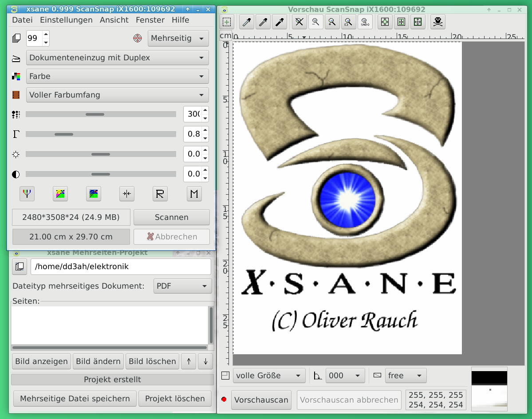Click the /home/dd3ah/elektronik project path field
This screenshot has height=419, width=532.
[x=121, y=266]
